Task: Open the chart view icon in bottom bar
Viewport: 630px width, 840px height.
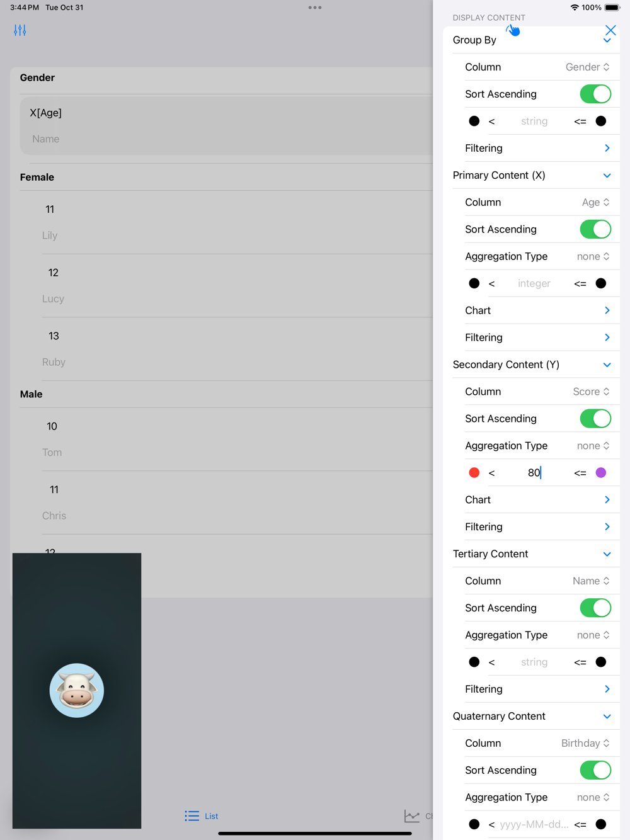Action: pyautogui.click(x=412, y=816)
